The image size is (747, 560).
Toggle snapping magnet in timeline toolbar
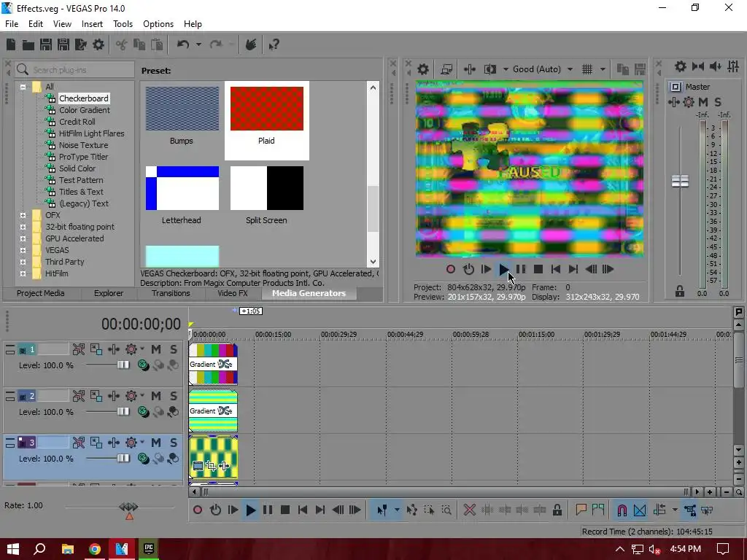point(622,510)
